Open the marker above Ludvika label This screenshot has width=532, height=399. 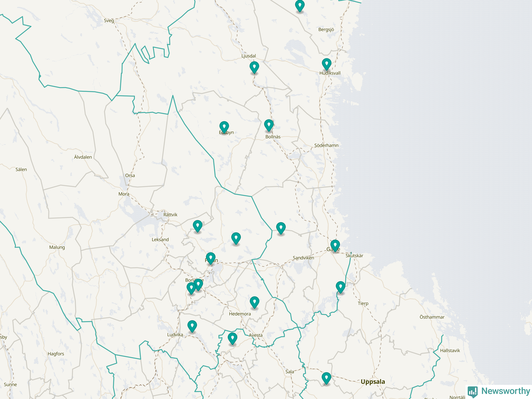point(192,326)
